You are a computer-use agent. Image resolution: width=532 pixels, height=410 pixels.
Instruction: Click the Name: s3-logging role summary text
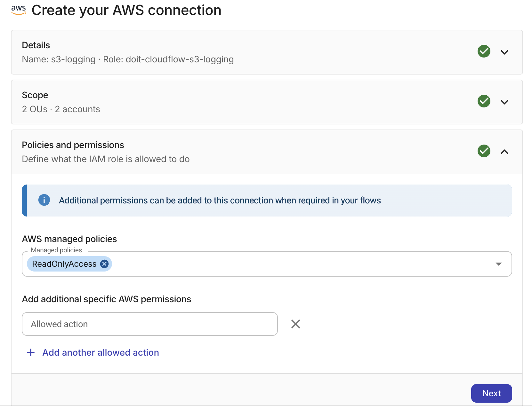[x=128, y=59]
